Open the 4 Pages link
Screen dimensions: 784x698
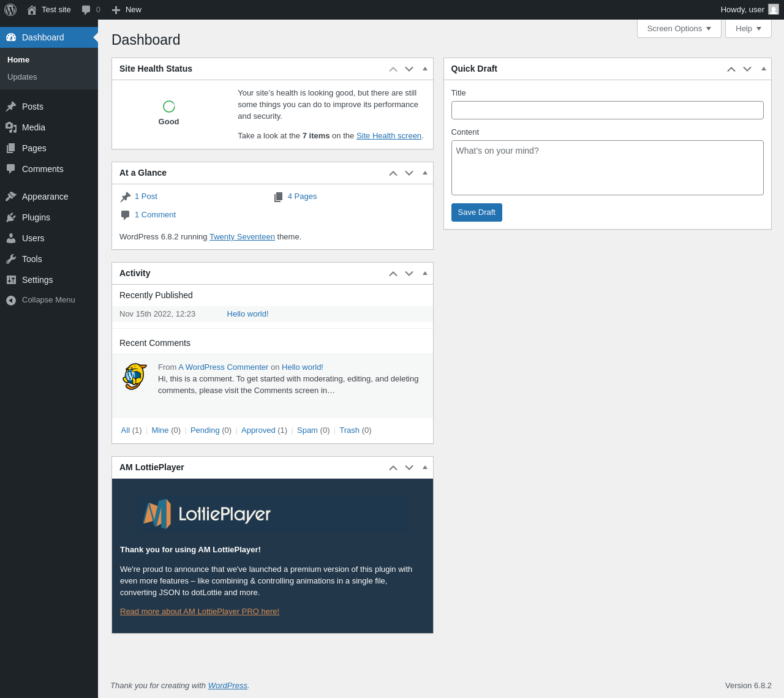[x=302, y=197]
